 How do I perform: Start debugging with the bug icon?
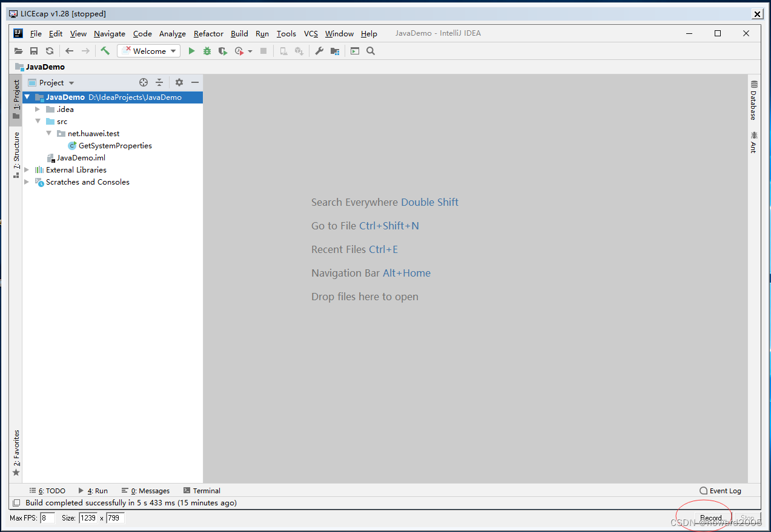(207, 51)
